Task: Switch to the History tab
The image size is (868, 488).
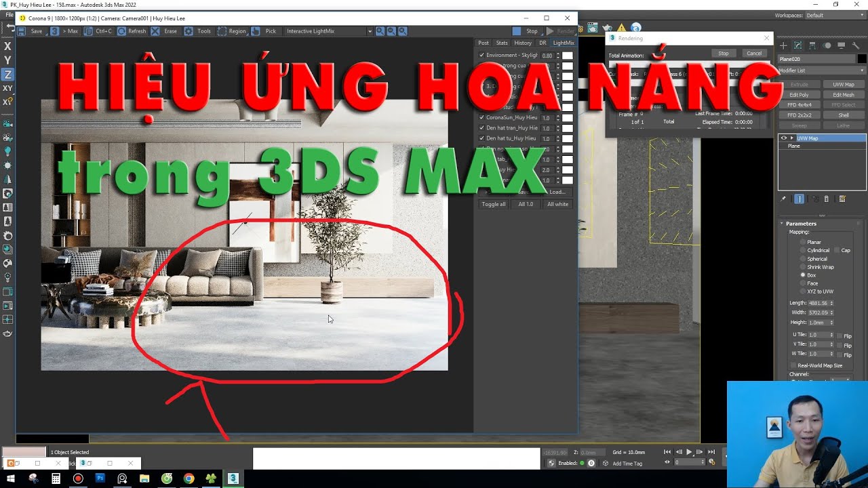Action: click(523, 43)
